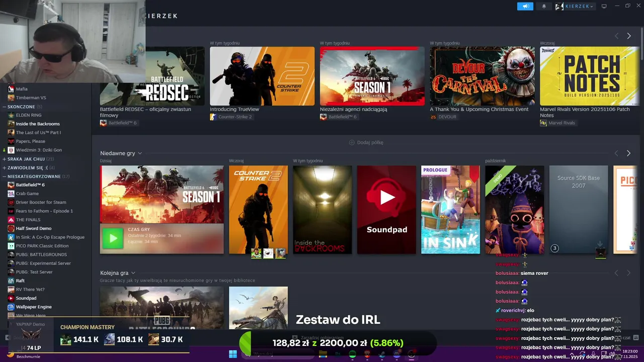Click the PICO PARK:Classic Edition icon

pos(11,246)
